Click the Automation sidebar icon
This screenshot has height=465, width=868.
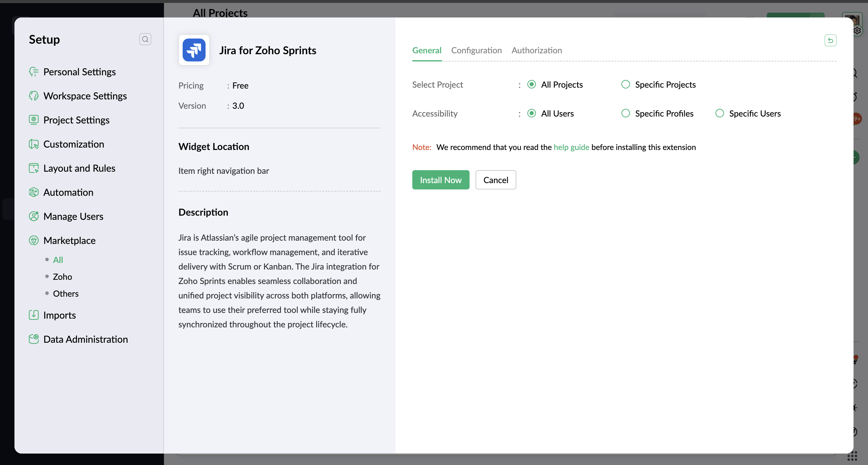34,192
